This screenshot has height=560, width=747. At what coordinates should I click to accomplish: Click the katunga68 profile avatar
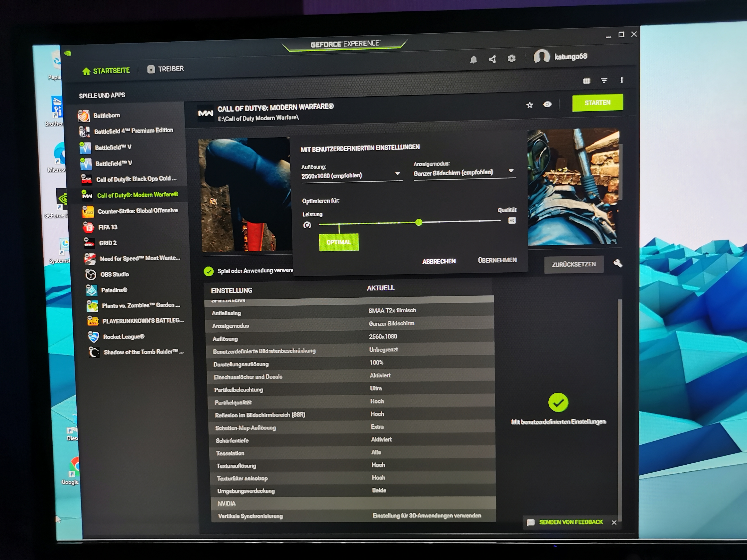point(541,56)
